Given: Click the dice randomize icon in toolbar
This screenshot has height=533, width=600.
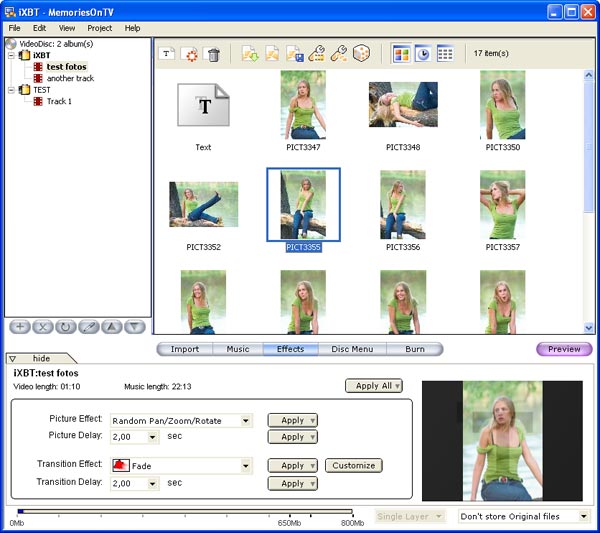Looking at the screenshot, I should tap(362, 54).
